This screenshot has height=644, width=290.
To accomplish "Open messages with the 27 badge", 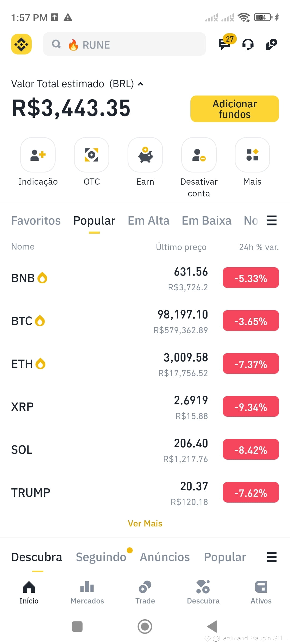I will click(226, 43).
